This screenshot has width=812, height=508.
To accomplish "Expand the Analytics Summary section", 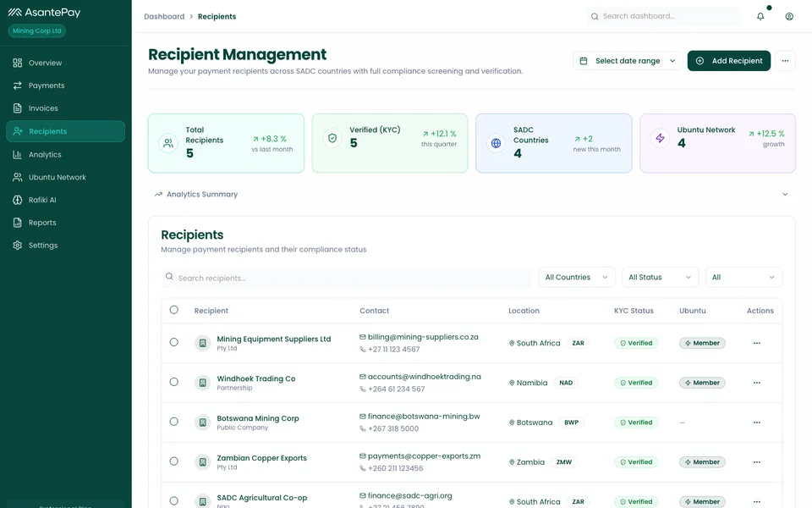I will 471,195.
